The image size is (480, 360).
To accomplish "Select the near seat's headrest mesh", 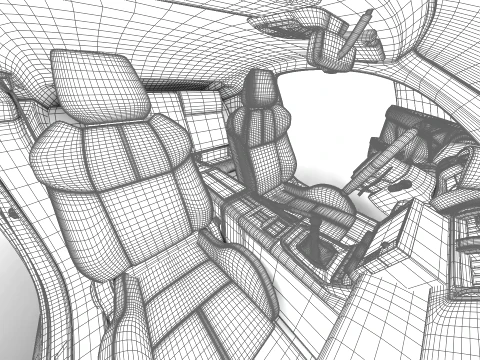I will (100, 87).
